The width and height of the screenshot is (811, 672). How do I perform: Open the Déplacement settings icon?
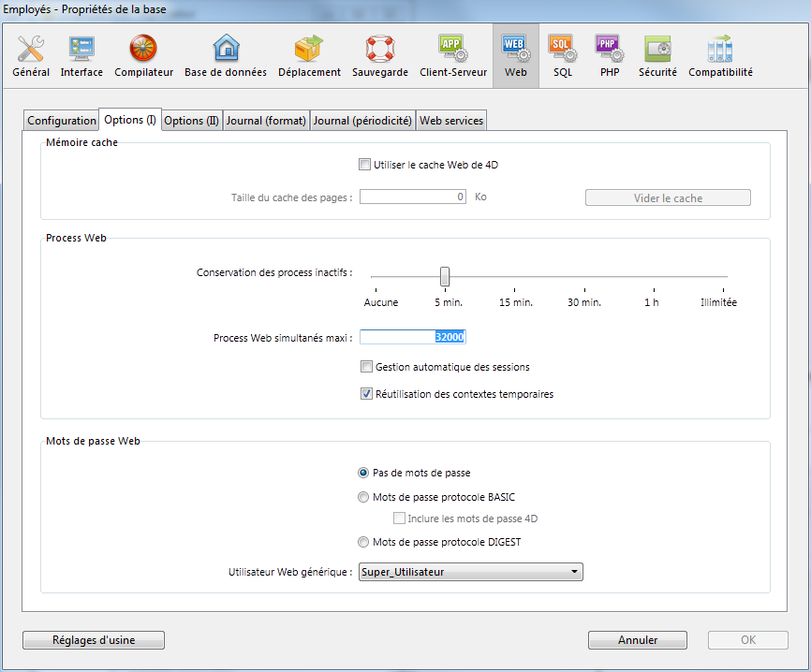coord(309,56)
